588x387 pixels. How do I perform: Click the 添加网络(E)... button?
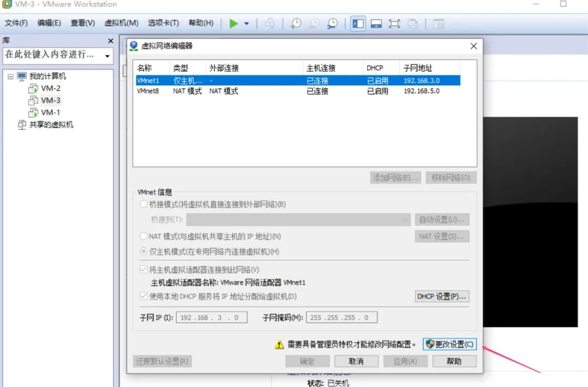(x=395, y=178)
